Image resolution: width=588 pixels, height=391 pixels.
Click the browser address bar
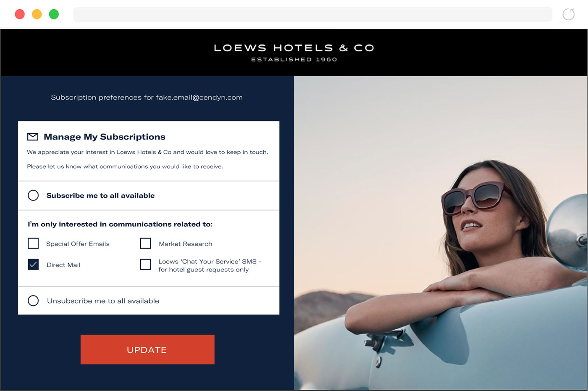click(312, 14)
